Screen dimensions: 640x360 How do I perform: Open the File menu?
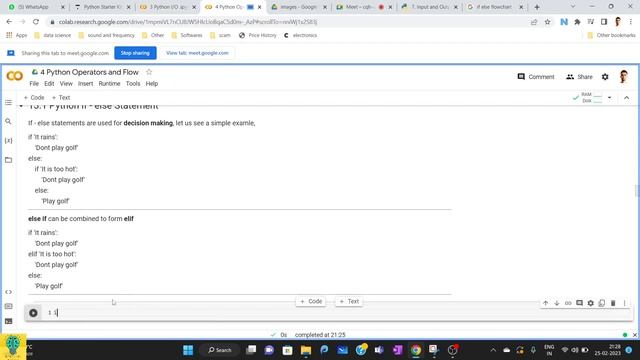34,84
